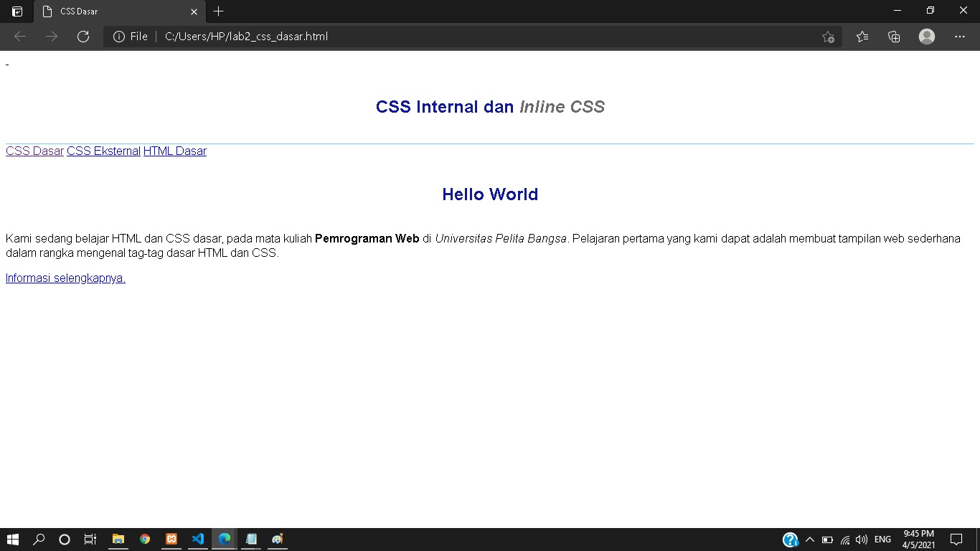Show hidden icons in the system tray
The image size is (980, 551).
810,539
